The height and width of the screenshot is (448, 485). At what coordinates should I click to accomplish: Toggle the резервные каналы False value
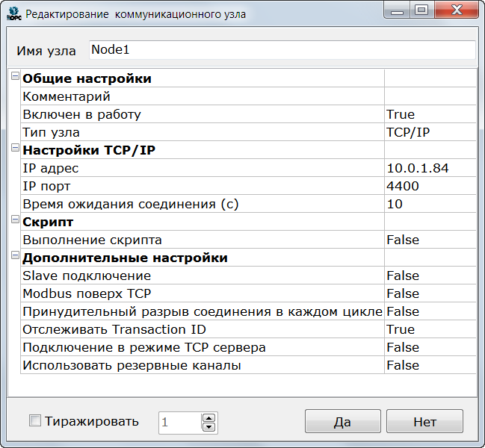pyautogui.click(x=430, y=365)
